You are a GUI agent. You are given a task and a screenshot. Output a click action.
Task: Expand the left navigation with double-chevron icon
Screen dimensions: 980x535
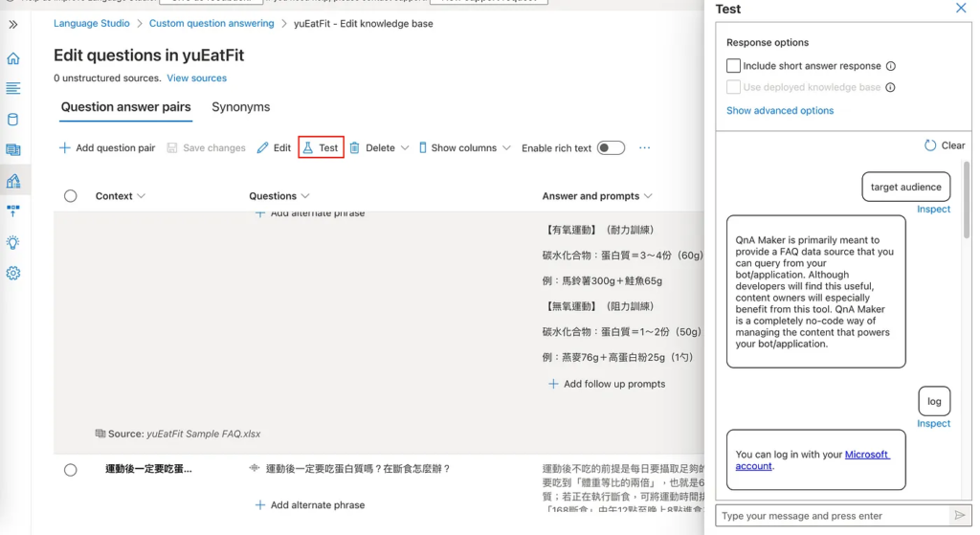[13, 23]
